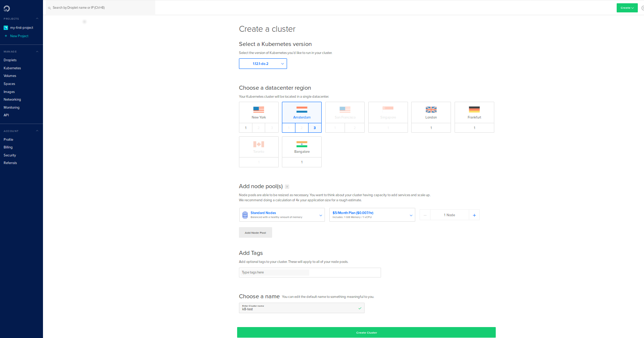
Task: Decrease node count with minus icon
Action: coord(425,215)
